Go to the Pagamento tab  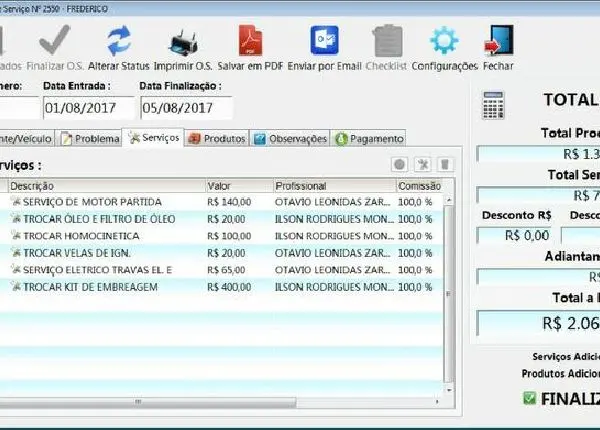370,138
